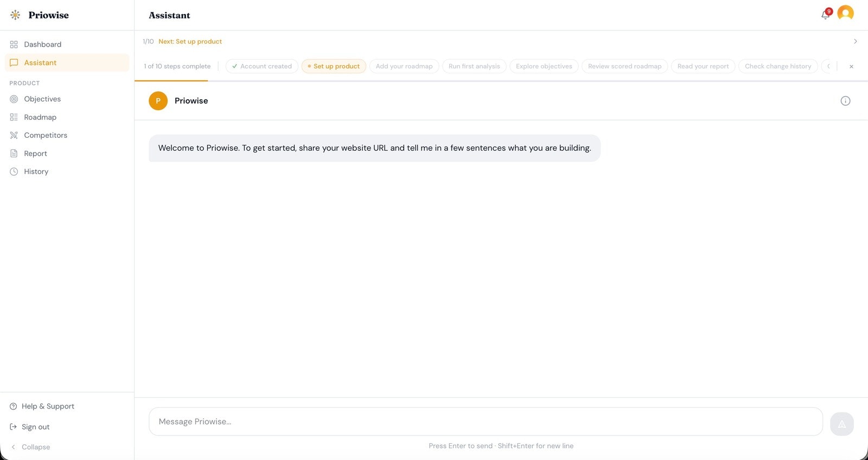Click the Sign out arrow icon

14,427
